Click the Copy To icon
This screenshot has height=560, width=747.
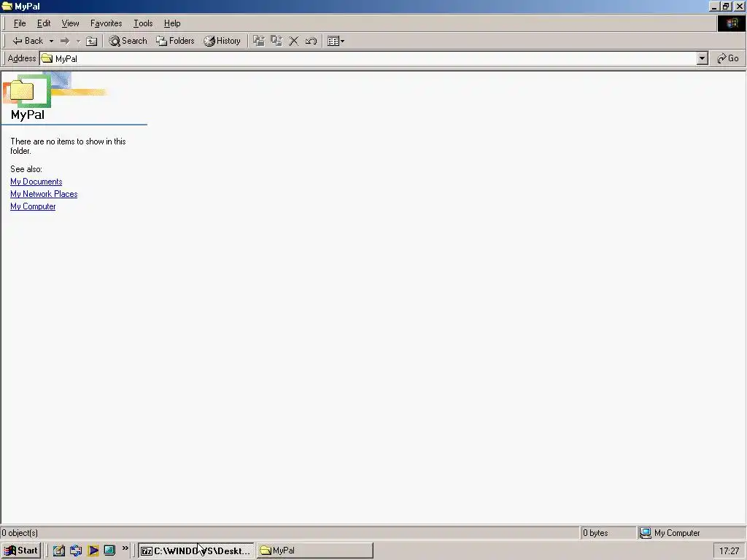click(x=276, y=41)
